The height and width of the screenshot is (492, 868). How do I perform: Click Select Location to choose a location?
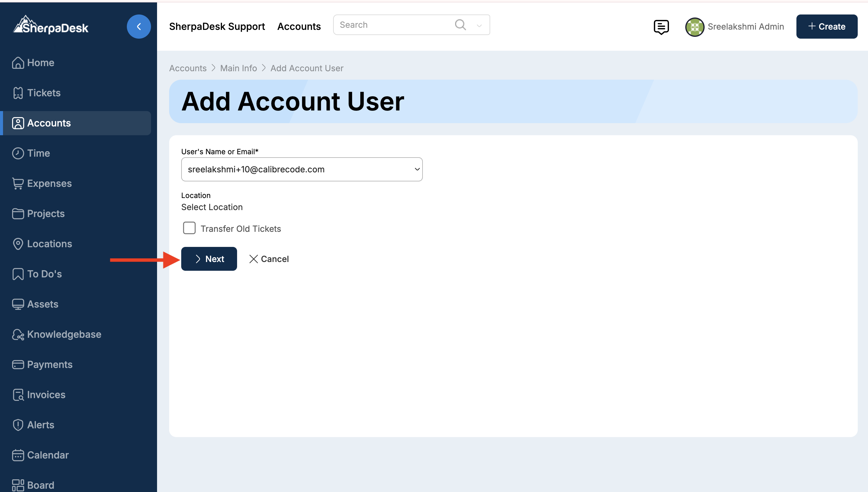tap(212, 207)
